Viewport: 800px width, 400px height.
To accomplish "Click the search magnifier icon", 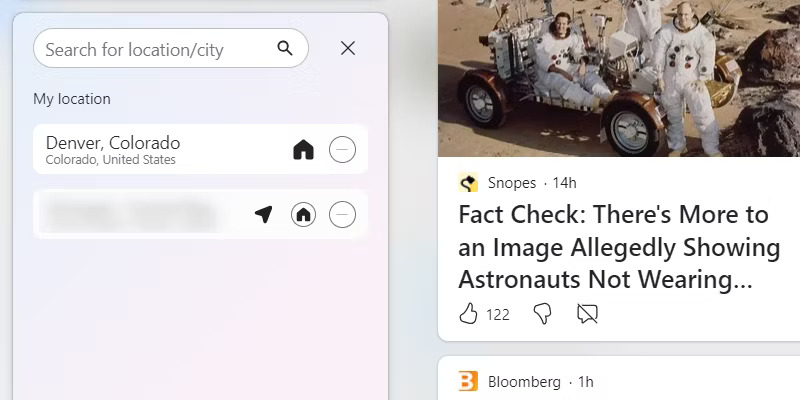I will coord(285,48).
